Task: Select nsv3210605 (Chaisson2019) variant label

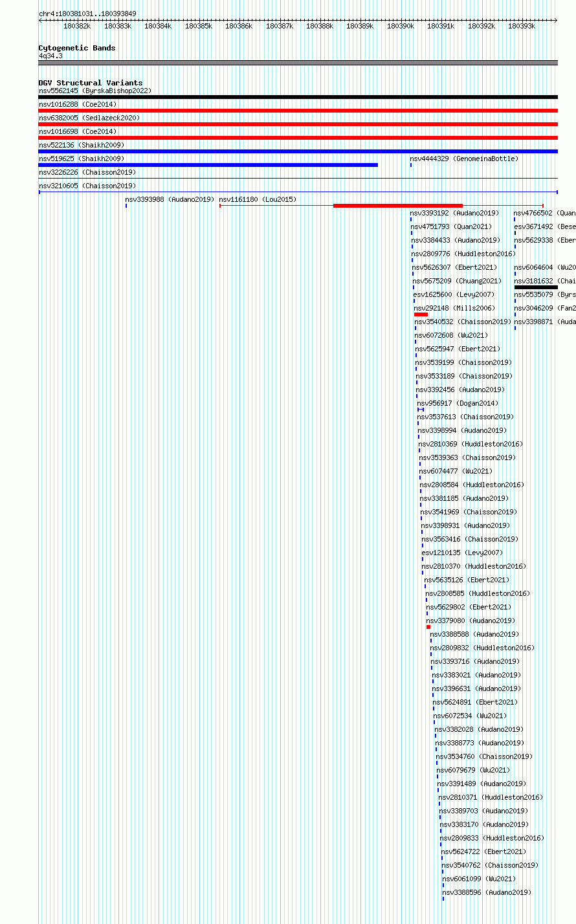Action: pos(87,186)
